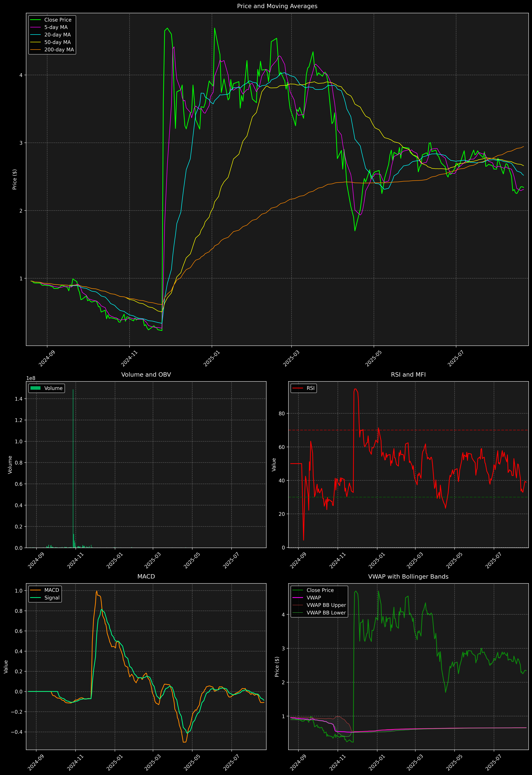
Task: Click the tall volume spike bar
Action: [x=73, y=467]
